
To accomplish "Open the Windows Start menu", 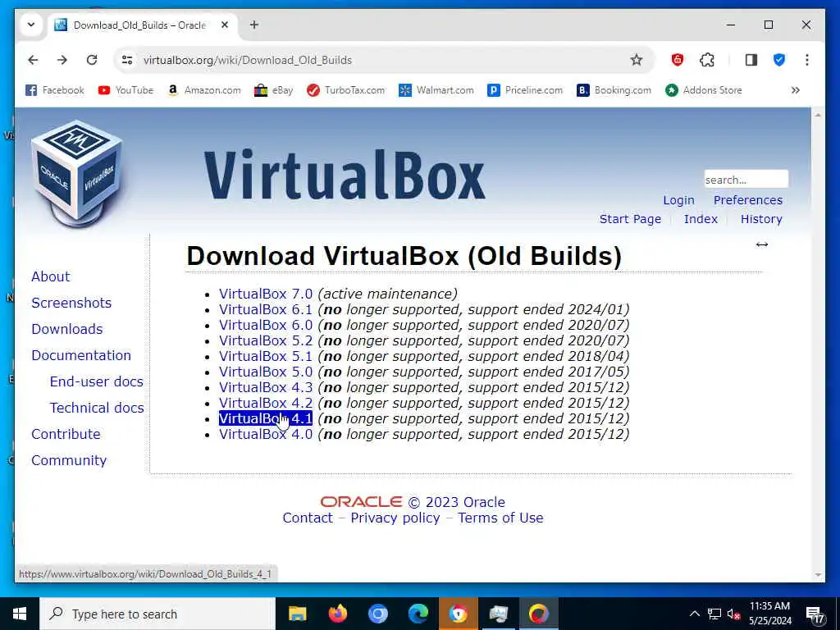I will coord(20,614).
